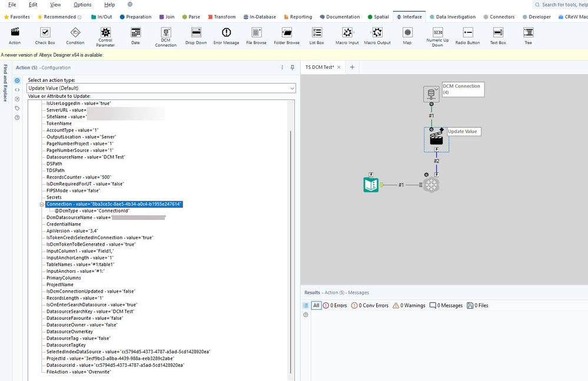The width and height of the screenshot is (588, 381).
Task: Select the Text Box tool
Action: click(498, 35)
